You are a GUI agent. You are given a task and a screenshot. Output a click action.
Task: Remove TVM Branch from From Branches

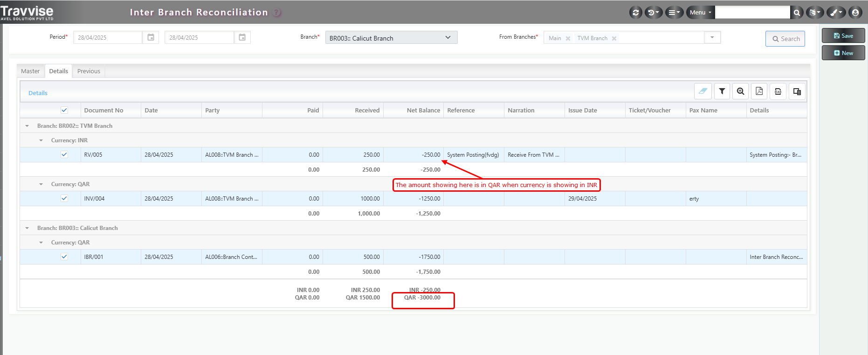[x=614, y=38]
